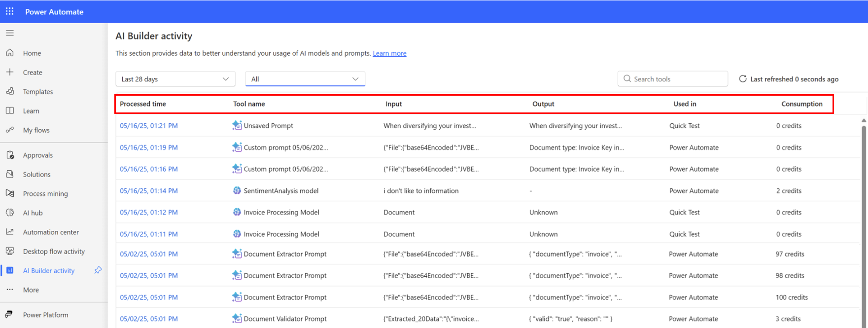Click the Output column header

coord(544,104)
